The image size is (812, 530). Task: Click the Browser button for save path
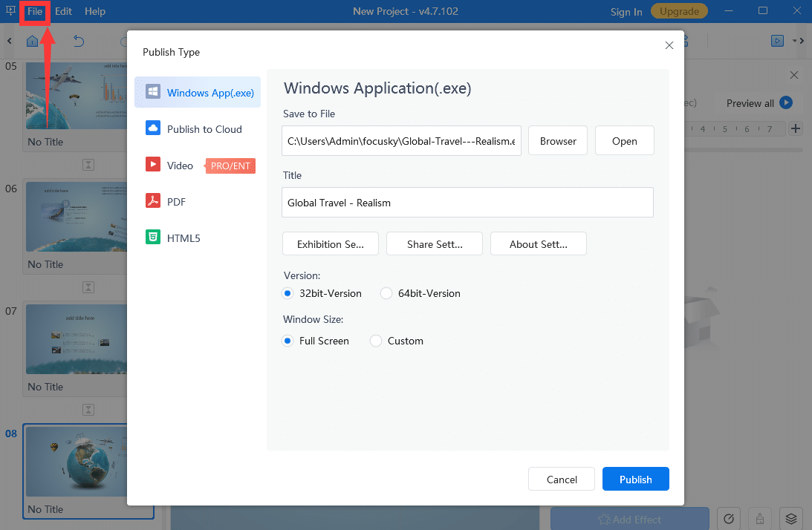(558, 141)
